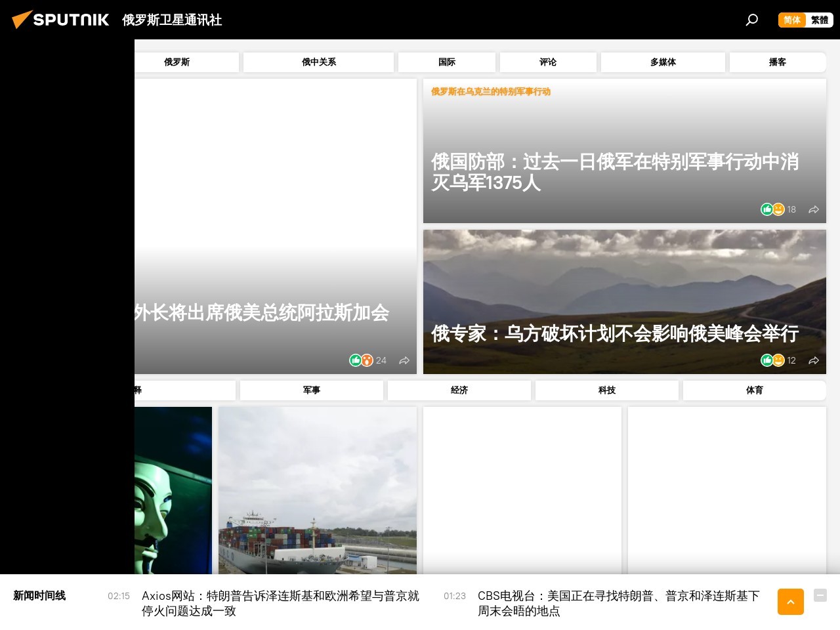This screenshot has height=630, width=840.
Task: Click the scroll-to-top arrow button
Action: click(x=790, y=602)
